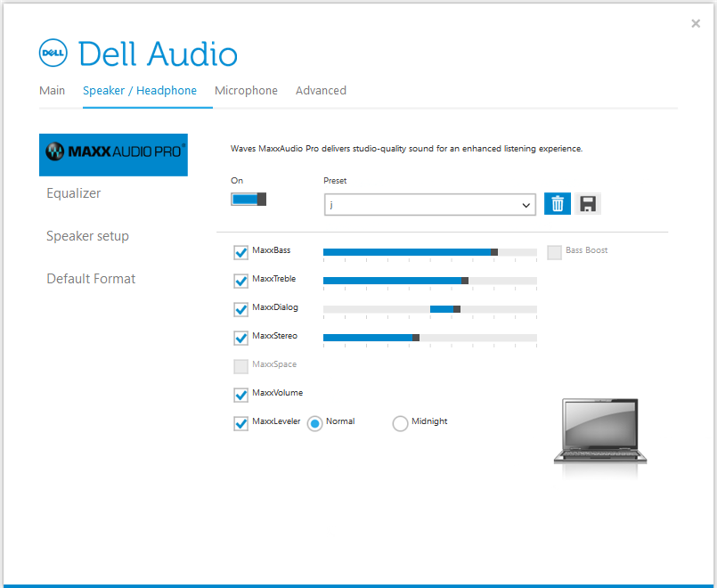Uncheck the MaxxBass checkbox
The height and width of the screenshot is (588, 717).
pos(240,252)
